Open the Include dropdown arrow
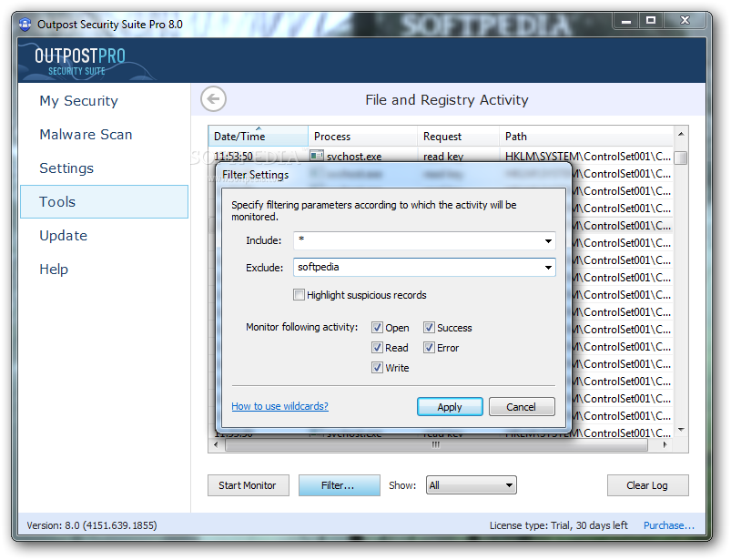 548,241
